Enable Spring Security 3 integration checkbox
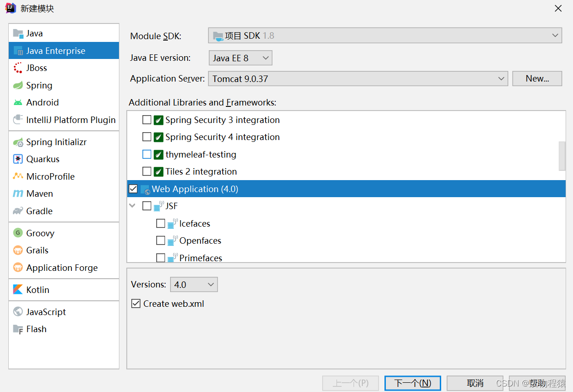Image resolution: width=573 pixels, height=392 pixels. click(x=147, y=120)
